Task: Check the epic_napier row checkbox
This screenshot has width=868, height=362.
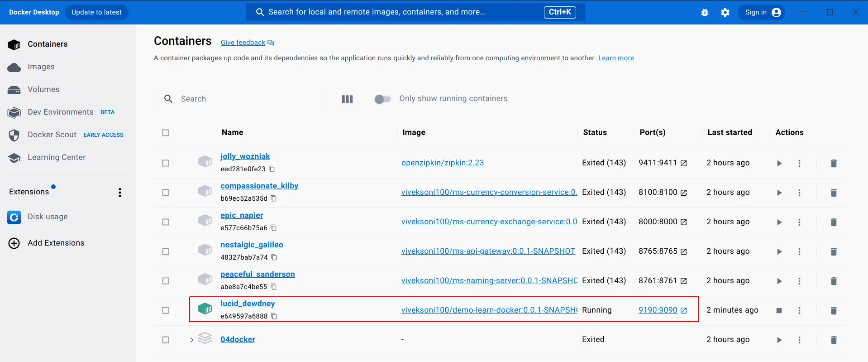Action: tap(166, 222)
